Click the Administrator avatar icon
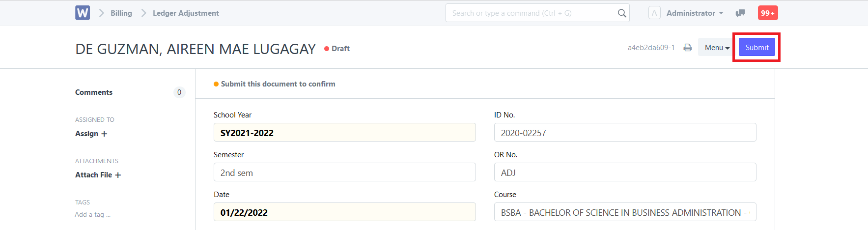This screenshot has width=868, height=230. 654,13
